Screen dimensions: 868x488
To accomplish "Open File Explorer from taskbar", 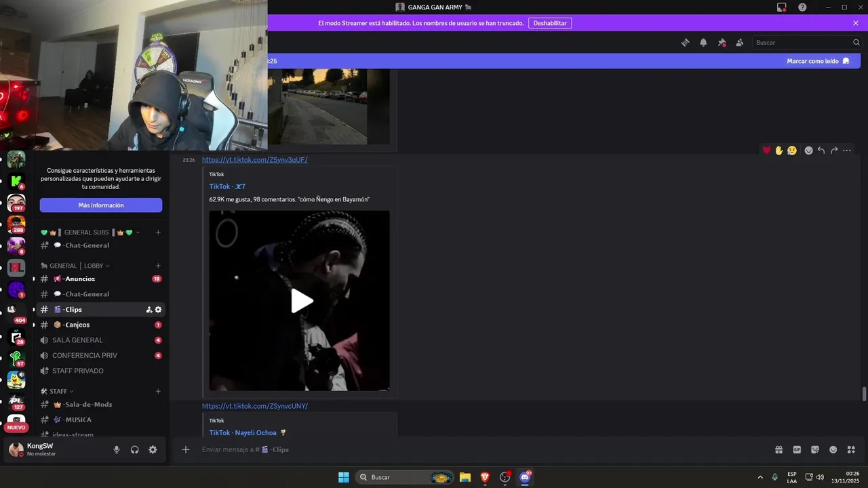I will [x=465, y=477].
